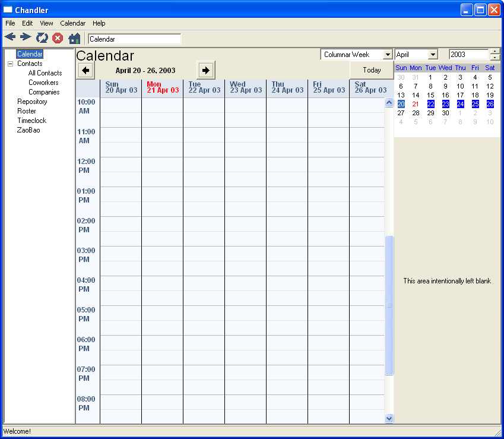Click the Forward arrow toolbar icon
This screenshot has width=504, height=439.
26,37
